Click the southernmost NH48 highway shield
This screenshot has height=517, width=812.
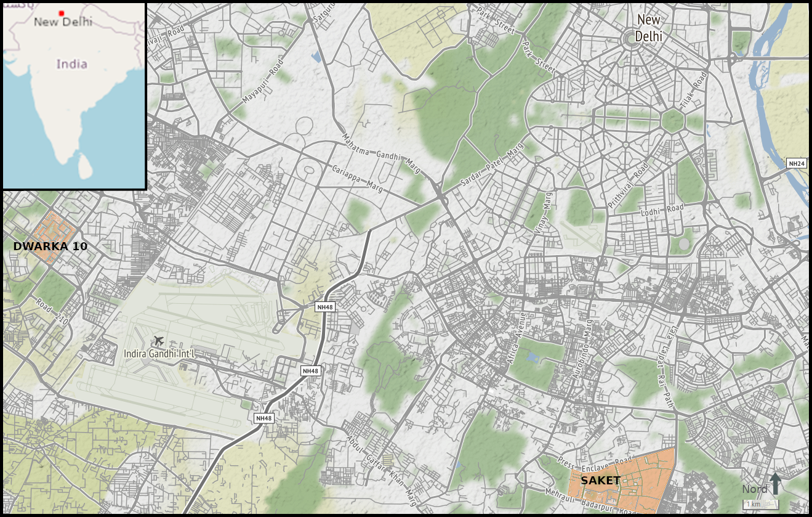(x=263, y=418)
